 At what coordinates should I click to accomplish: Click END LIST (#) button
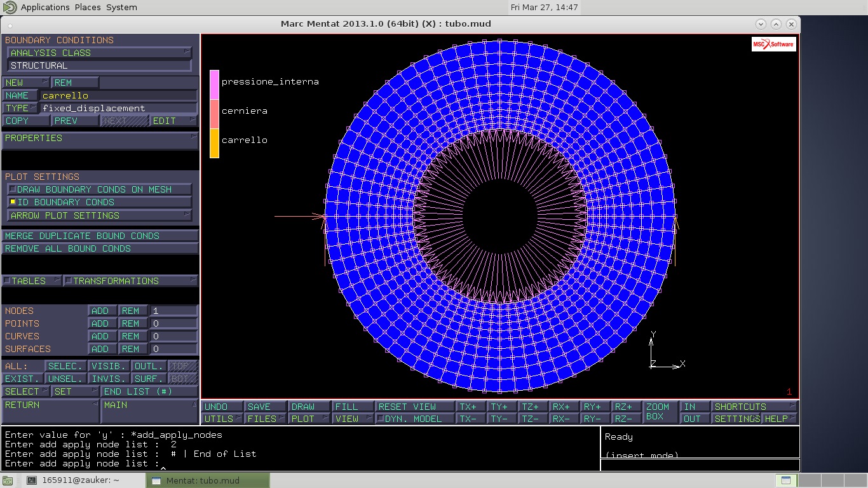point(149,391)
